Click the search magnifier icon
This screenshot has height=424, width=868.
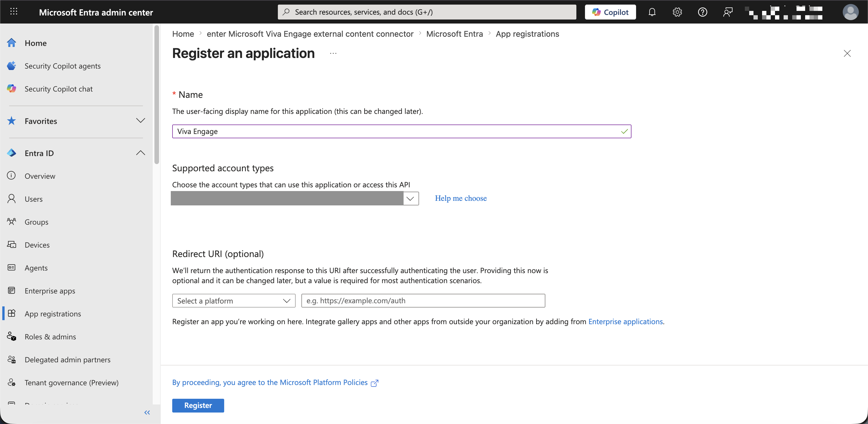coord(286,12)
